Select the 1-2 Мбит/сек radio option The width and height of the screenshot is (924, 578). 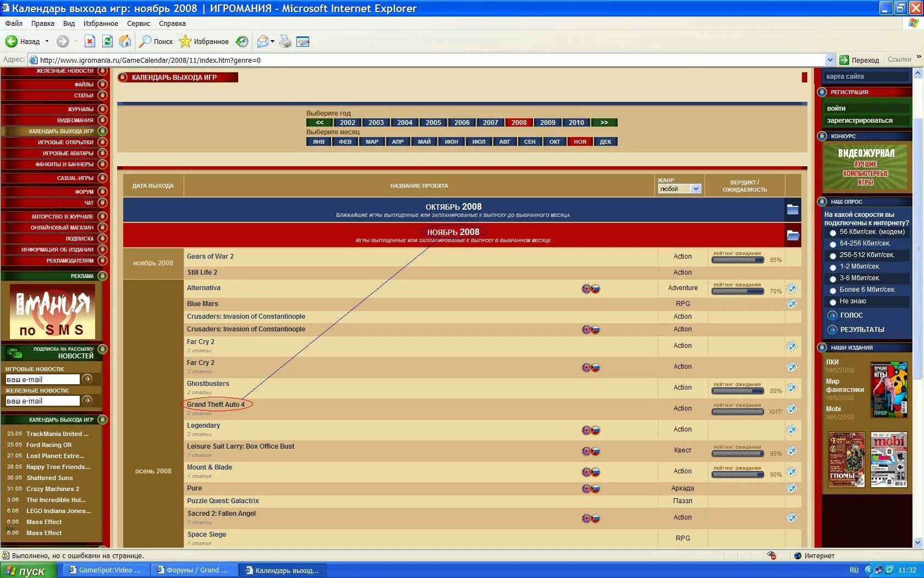833,268
